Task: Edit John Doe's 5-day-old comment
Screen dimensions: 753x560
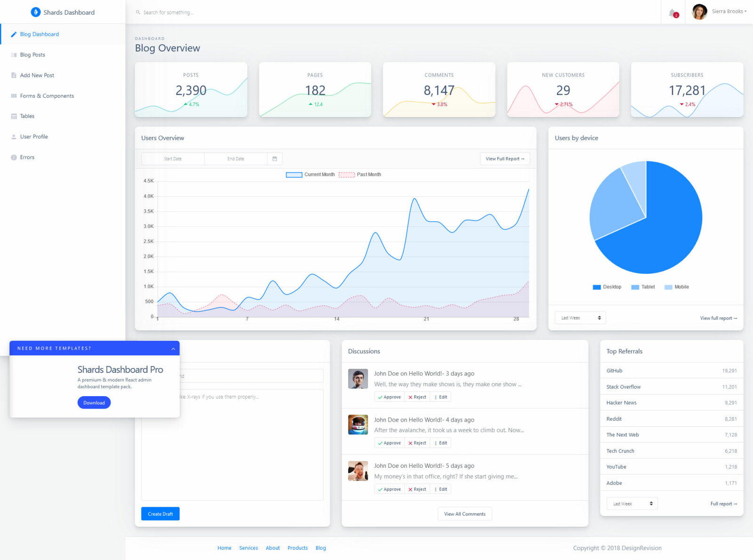Action: pos(441,489)
